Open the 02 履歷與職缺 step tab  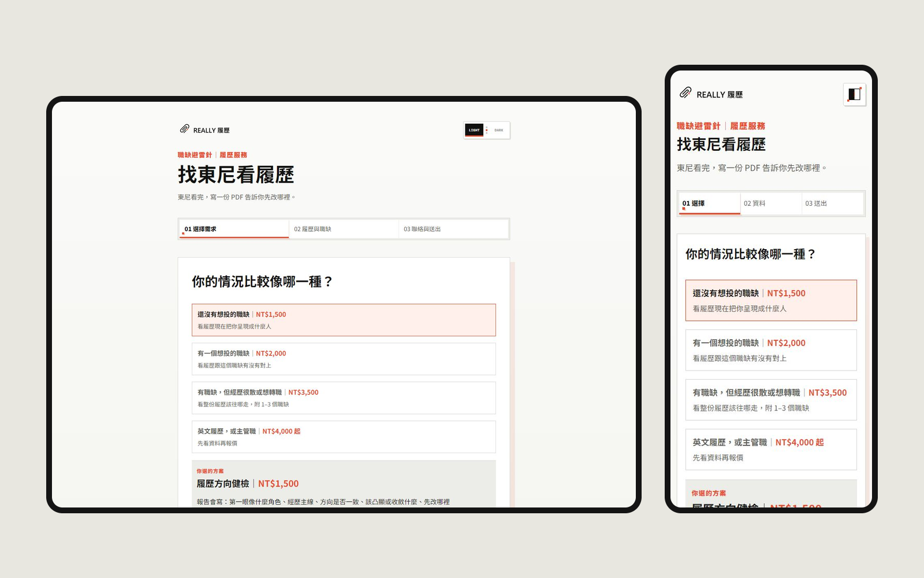(344, 229)
